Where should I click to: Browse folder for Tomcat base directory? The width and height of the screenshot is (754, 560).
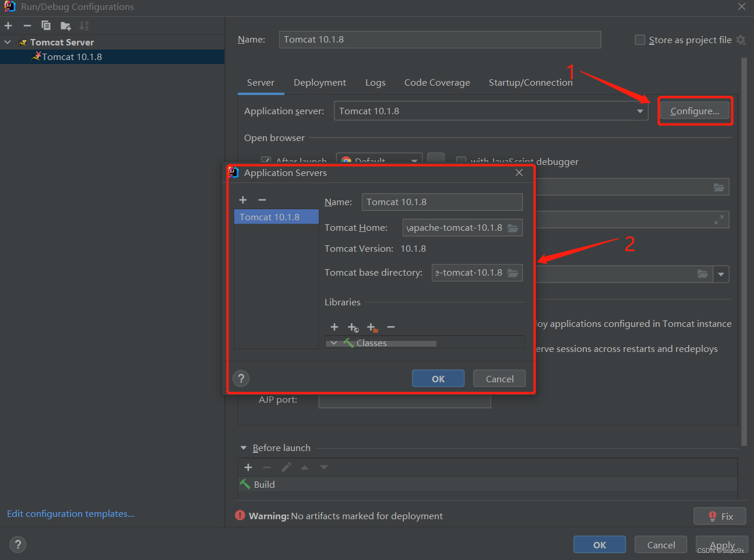pyautogui.click(x=513, y=273)
